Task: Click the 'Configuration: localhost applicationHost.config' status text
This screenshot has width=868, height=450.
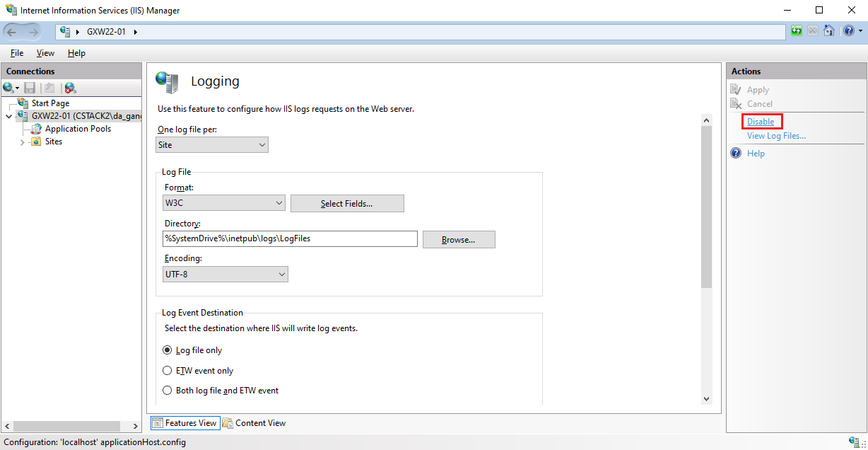Action: (95, 442)
